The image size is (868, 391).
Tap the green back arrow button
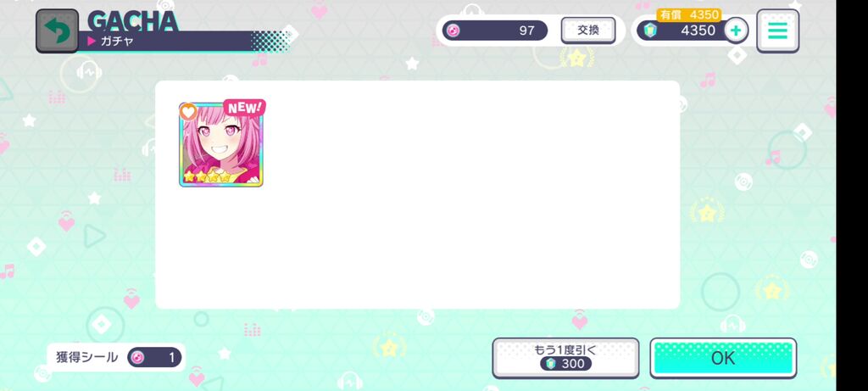pyautogui.click(x=57, y=31)
